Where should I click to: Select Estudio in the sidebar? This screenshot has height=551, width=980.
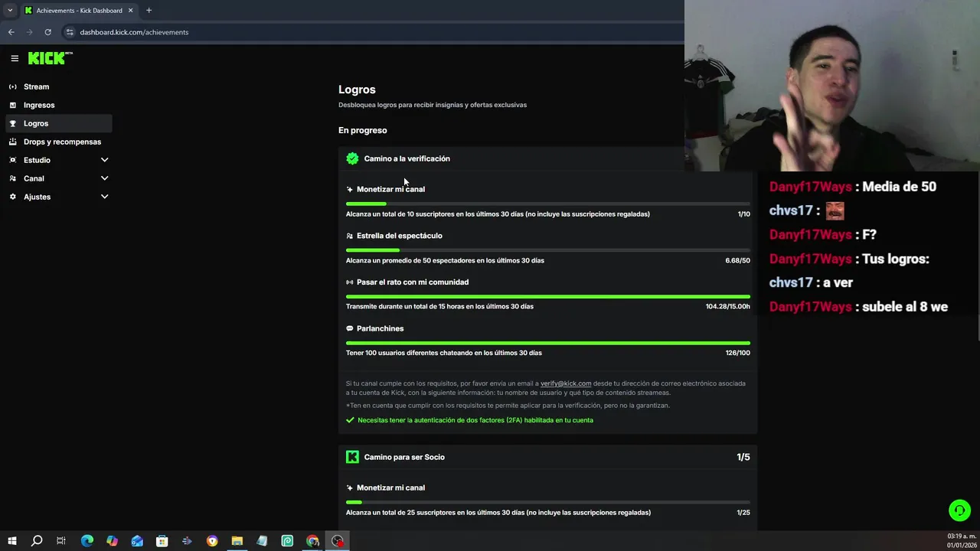coord(58,160)
